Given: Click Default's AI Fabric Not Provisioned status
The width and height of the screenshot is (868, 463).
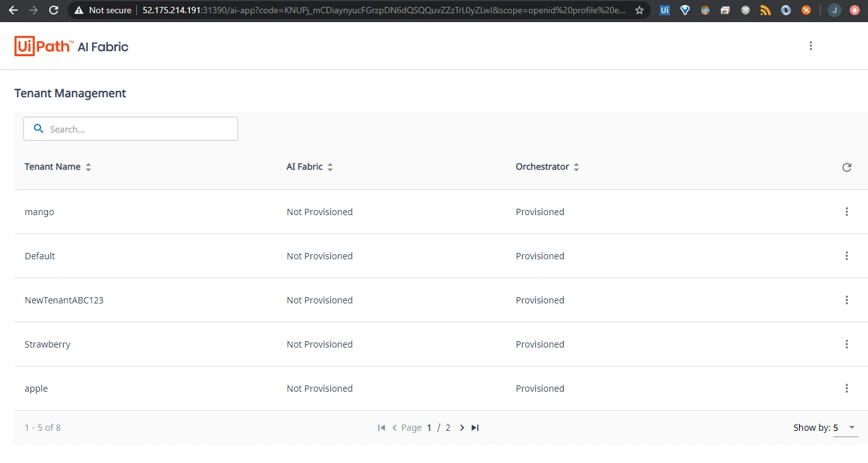Looking at the screenshot, I should point(319,256).
